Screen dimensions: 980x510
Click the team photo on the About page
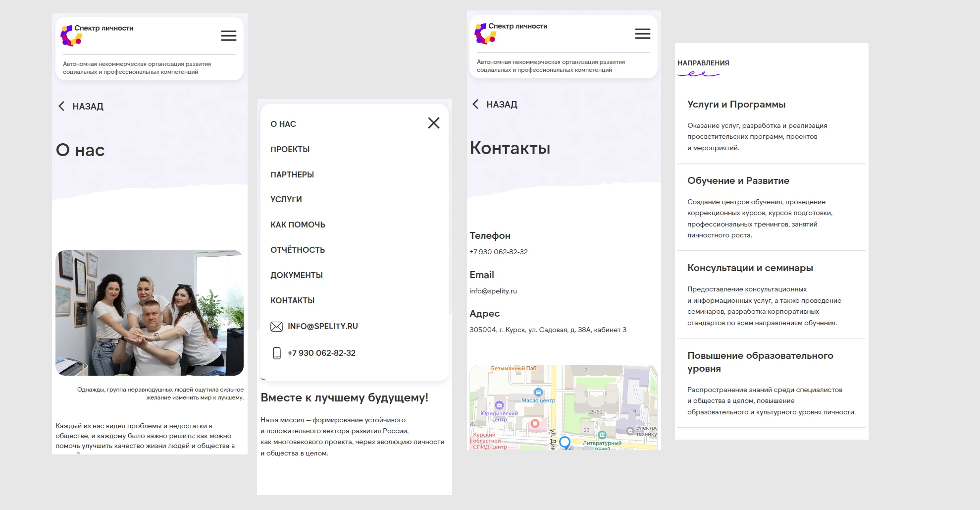[149, 312]
